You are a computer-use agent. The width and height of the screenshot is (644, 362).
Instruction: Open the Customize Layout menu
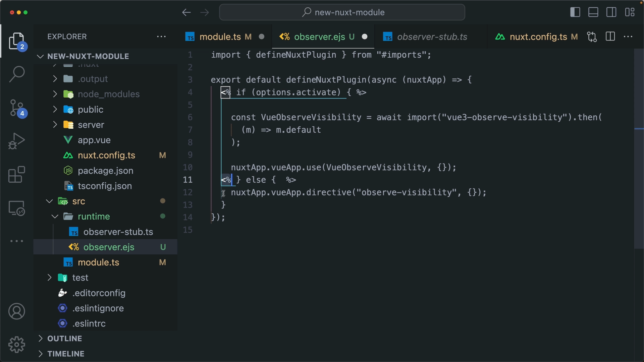pos(630,12)
